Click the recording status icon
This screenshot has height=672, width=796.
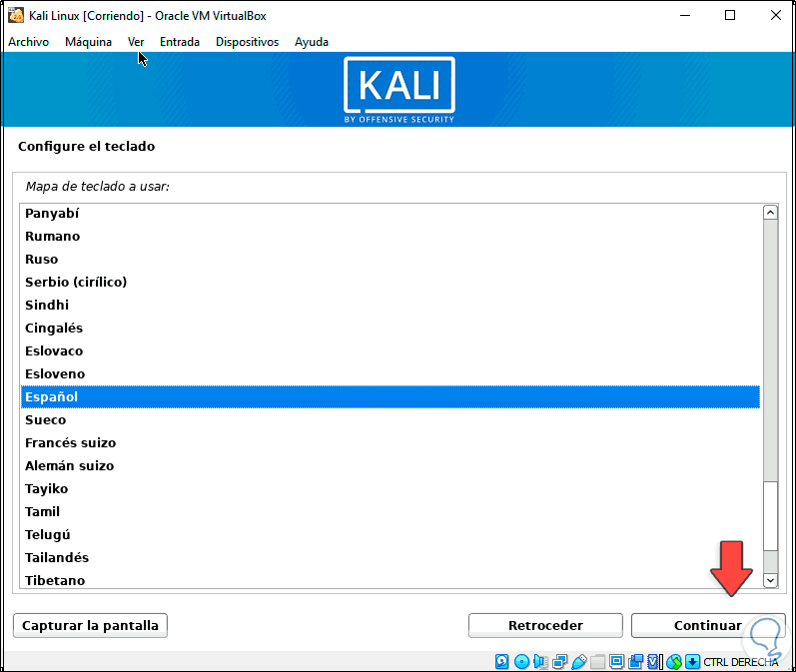click(x=635, y=661)
